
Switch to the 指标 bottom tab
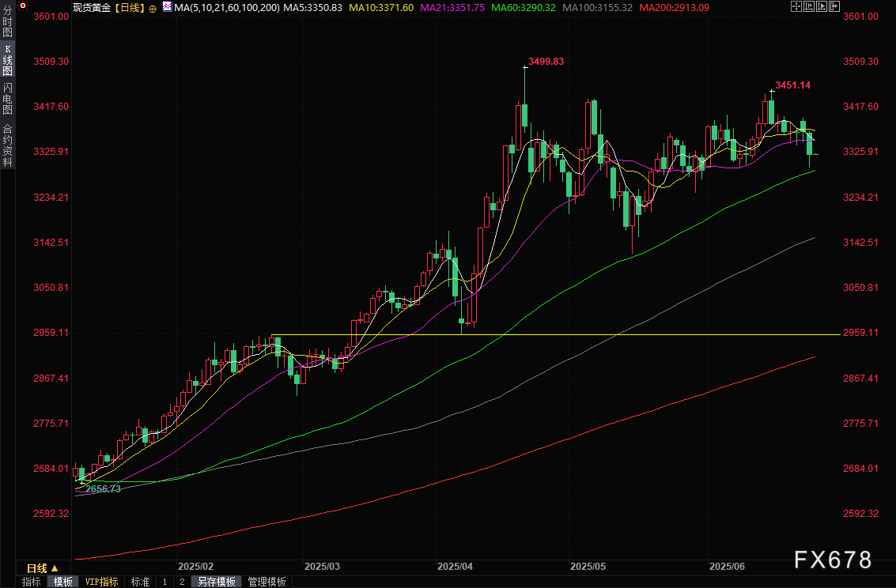click(32, 582)
